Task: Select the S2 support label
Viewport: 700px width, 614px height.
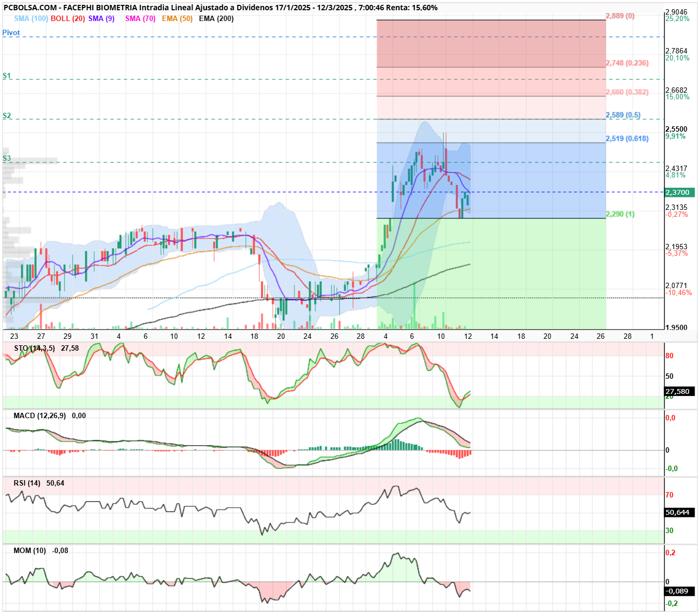Action: click(x=6, y=115)
